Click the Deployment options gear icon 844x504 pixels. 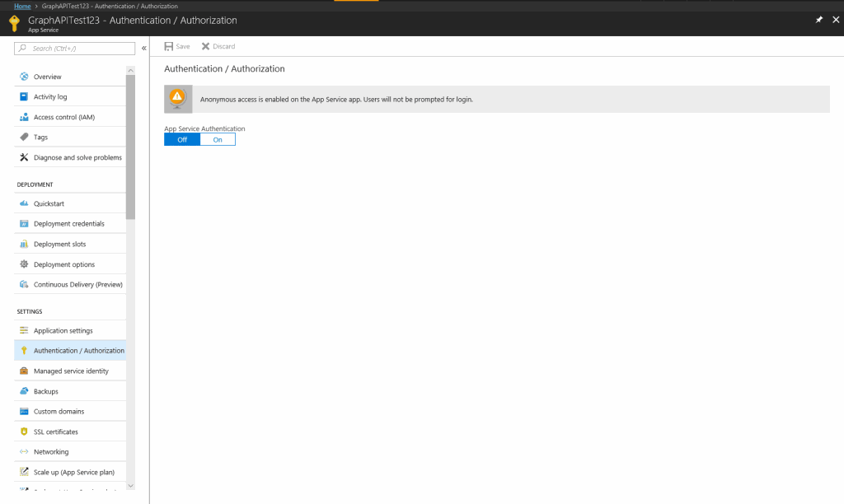click(24, 264)
